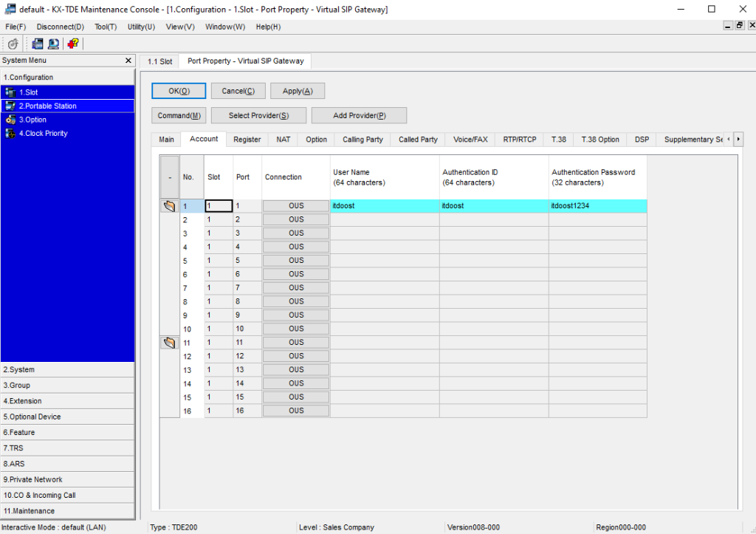Click the Add Provider button
This screenshot has width=756, height=534.
click(360, 115)
